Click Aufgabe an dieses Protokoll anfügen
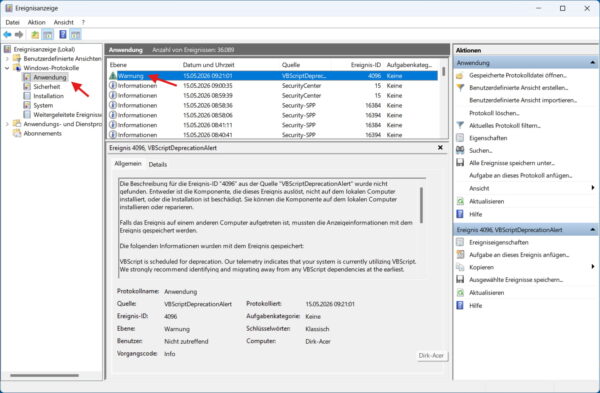The height and width of the screenshot is (393, 600). click(x=520, y=176)
